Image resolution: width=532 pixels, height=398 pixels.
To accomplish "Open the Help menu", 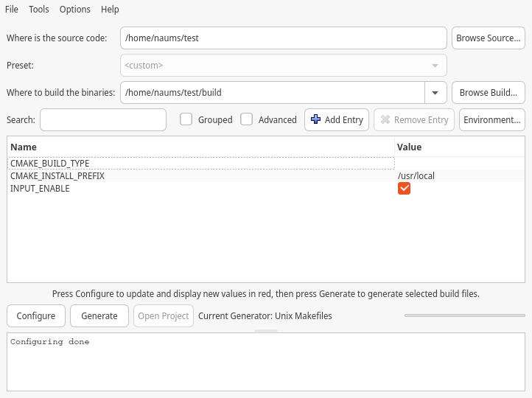I will pyautogui.click(x=110, y=10).
